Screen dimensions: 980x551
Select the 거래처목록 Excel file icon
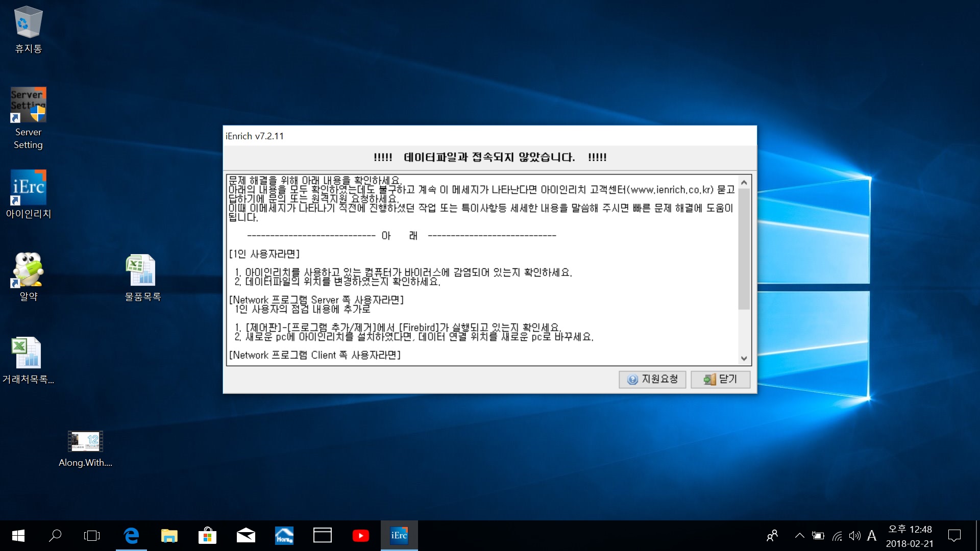point(27,353)
